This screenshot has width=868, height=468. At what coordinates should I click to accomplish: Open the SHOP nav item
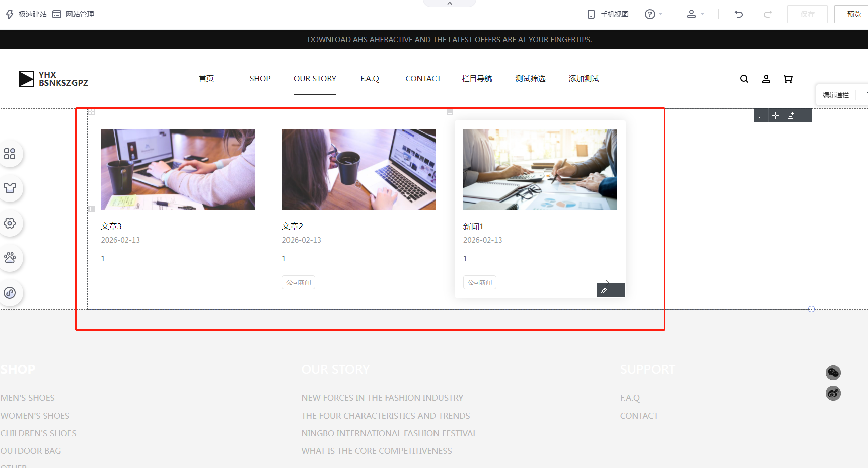[x=260, y=79]
